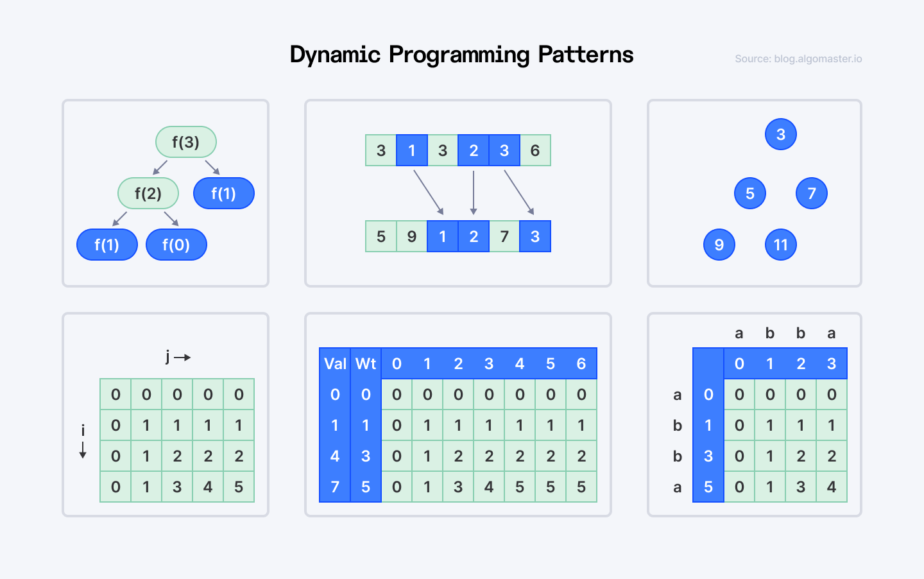Toggle the blue 3 cell in bottom array
Viewport: 924px width, 579px height.
[x=535, y=236]
